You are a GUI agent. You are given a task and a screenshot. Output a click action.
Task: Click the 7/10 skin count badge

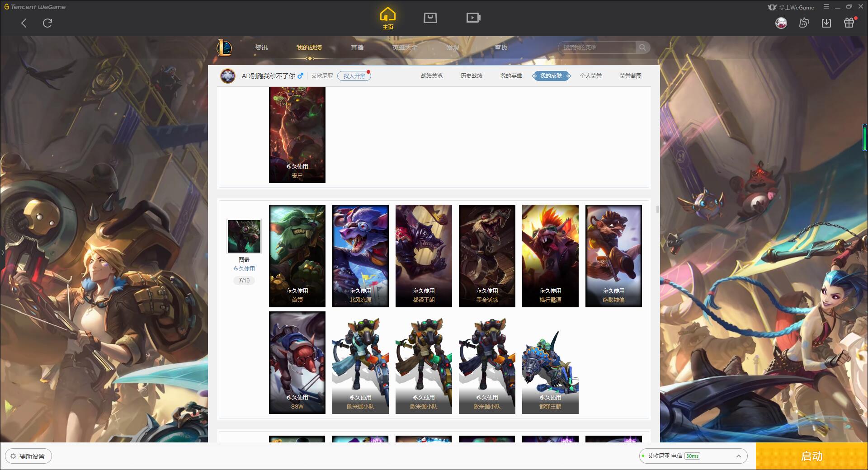pyautogui.click(x=244, y=281)
